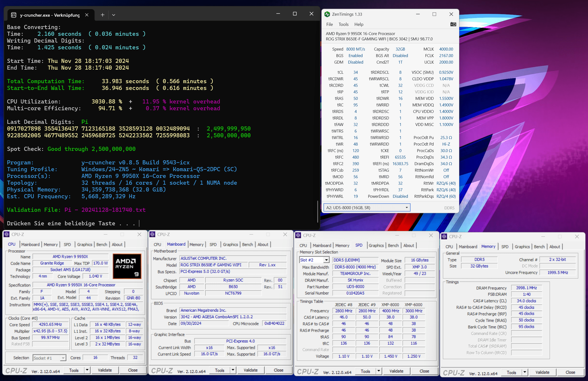This screenshot has height=381, width=588.
Task: Close the y-cruncher.exe terminal tab
Action: pos(87,15)
